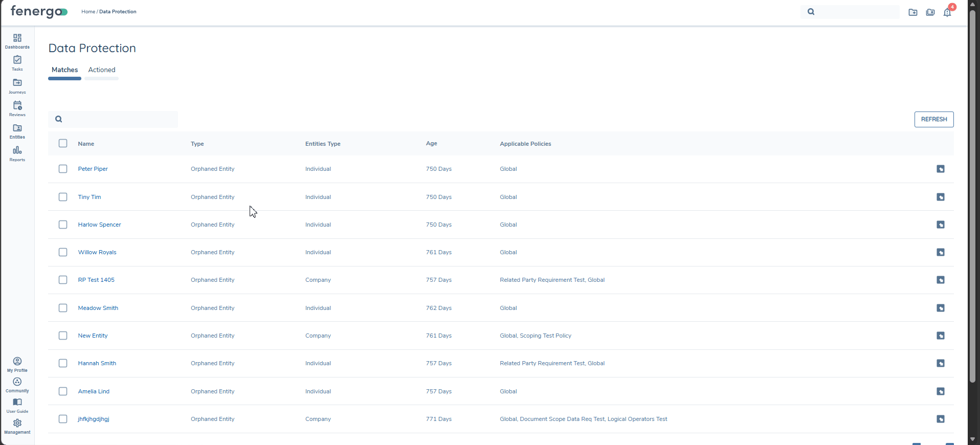Click the action icon for Tiny Tim
Screen dimensions: 980x445
[x=941, y=197]
